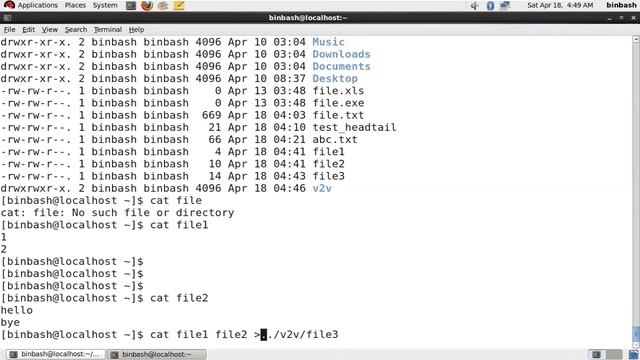Screen dimensions: 640x360
Task: Click file2 in the directory listing
Action: click(328, 164)
